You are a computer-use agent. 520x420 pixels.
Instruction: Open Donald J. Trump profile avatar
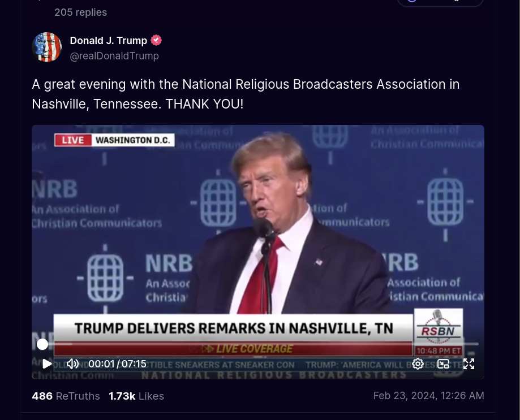click(x=47, y=47)
